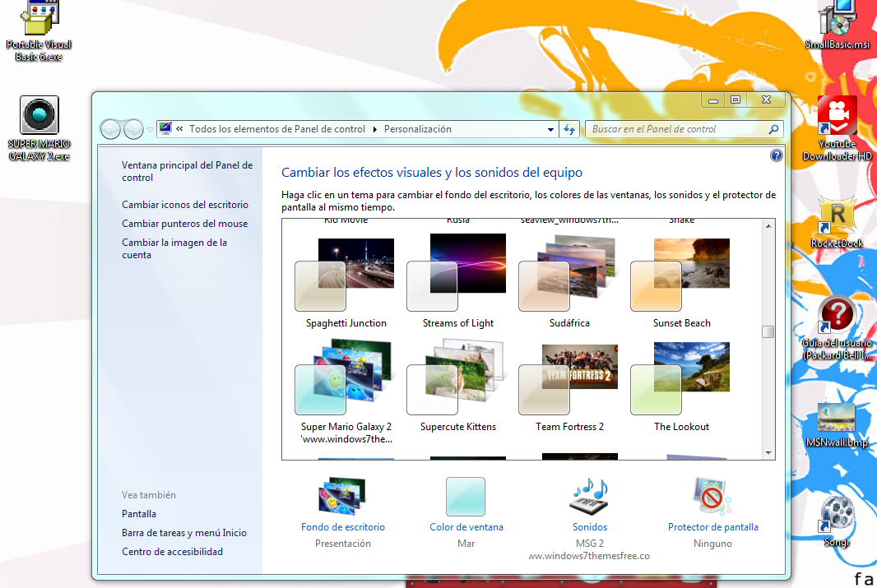Screen dimensions: 877x588
Task: Open Centro de accesibilidad link
Action: pyautogui.click(x=172, y=552)
